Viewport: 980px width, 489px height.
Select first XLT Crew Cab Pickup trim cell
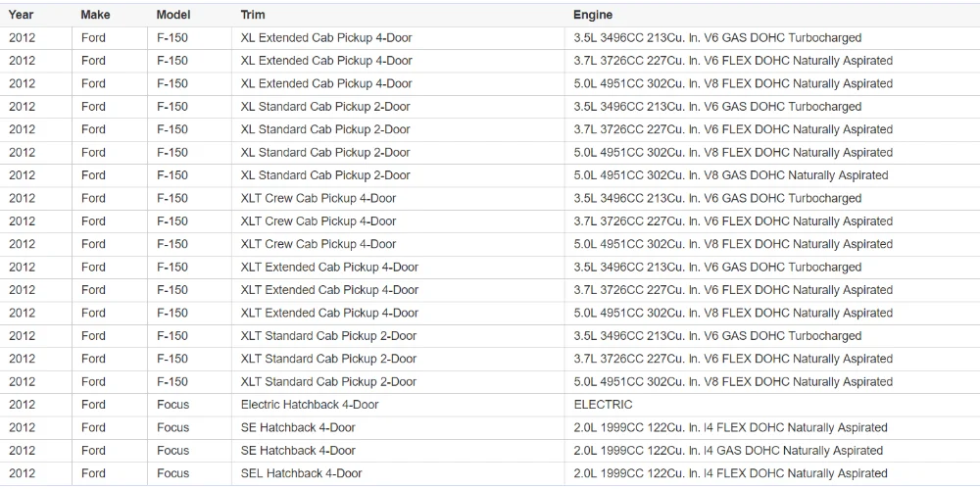318,198
